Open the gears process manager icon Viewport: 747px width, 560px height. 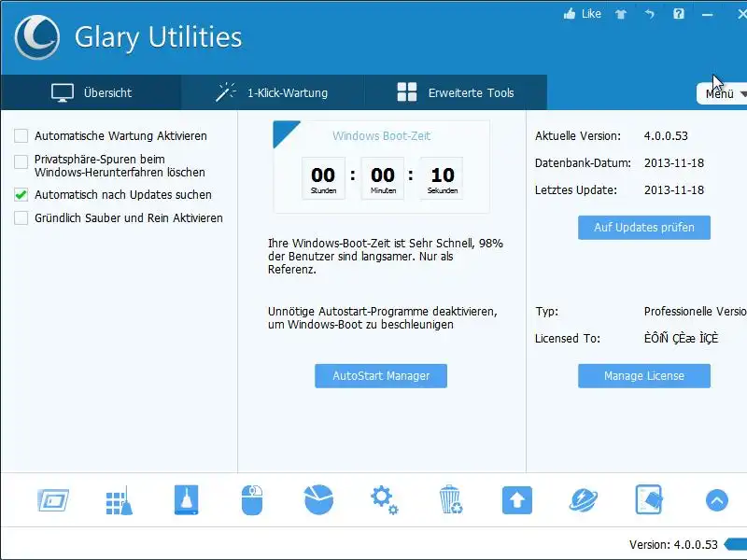point(385,500)
